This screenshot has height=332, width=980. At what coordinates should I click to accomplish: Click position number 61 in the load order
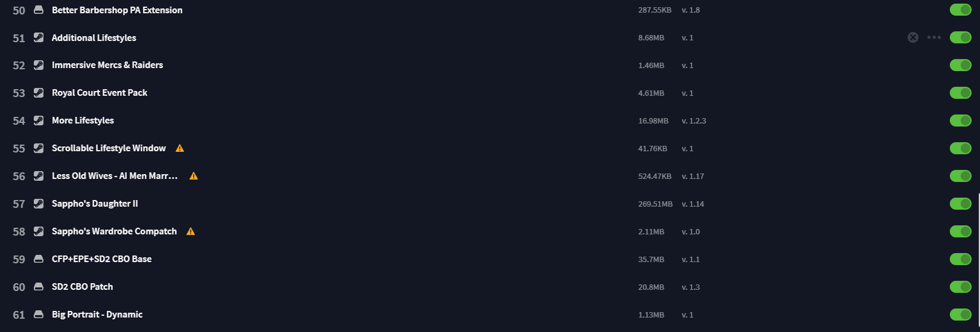point(19,315)
